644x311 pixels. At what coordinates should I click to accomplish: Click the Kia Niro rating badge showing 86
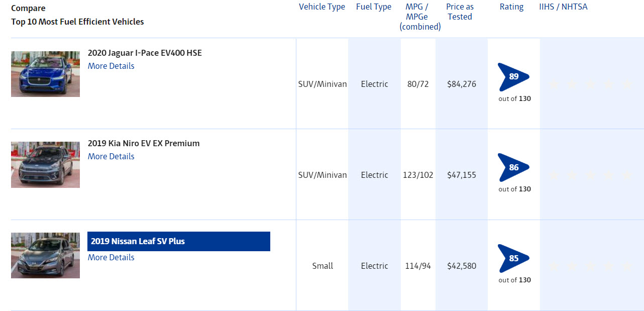pos(513,167)
